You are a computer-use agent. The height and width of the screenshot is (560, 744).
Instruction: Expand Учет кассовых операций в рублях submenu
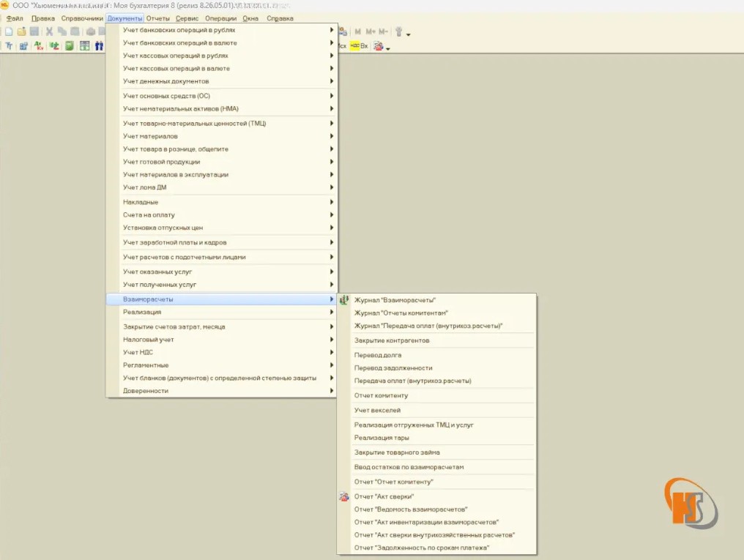pos(221,56)
